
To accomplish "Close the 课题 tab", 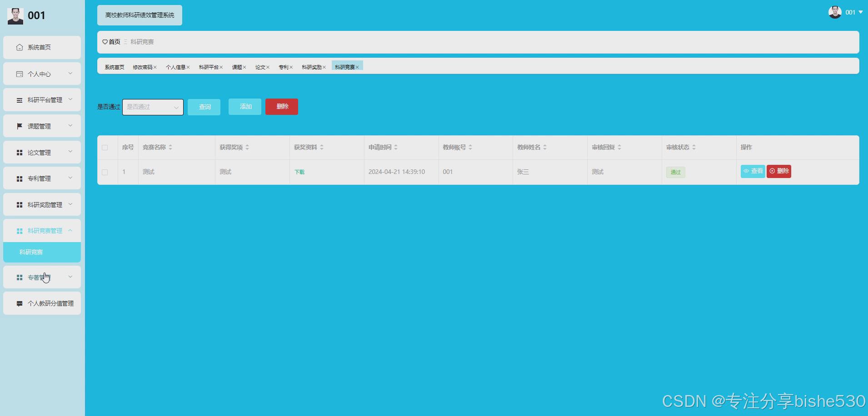I will pyautogui.click(x=244, y=67).
